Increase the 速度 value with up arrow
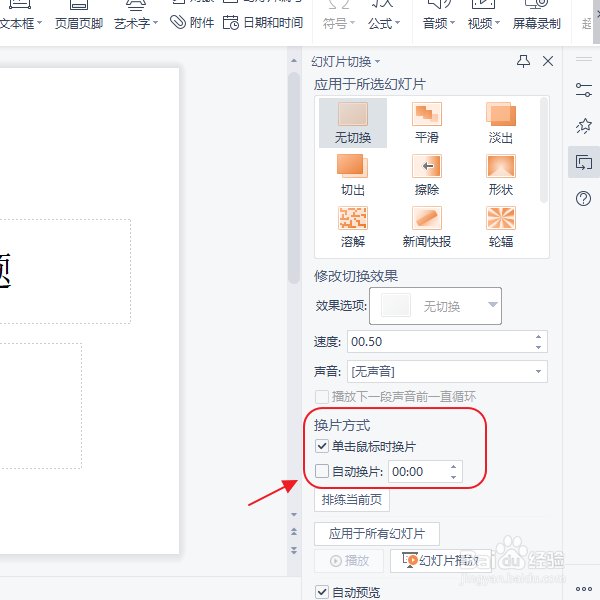 538,337
